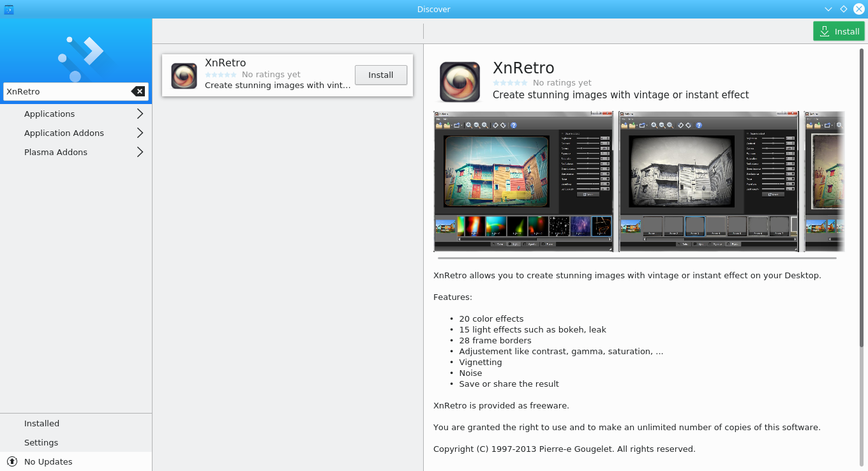Click "15 light effects such as bokeh, leak"
868x471 pixels.
coord(532,329)
